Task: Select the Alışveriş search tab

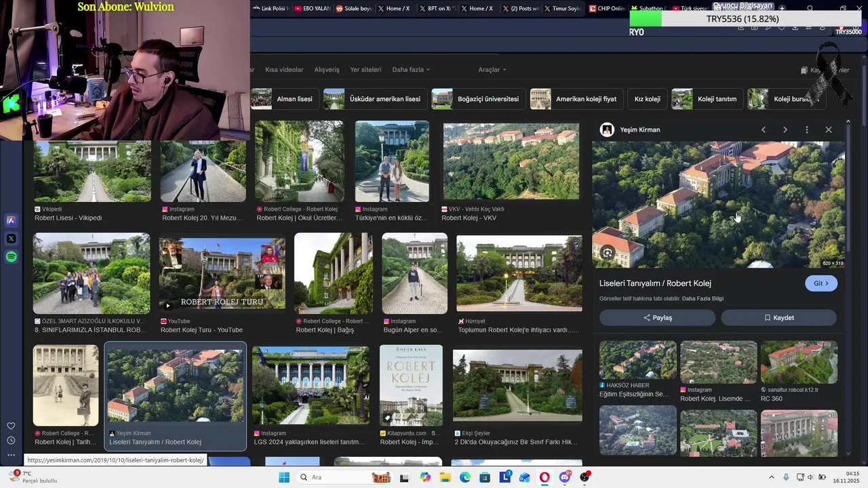Action: 327,70
